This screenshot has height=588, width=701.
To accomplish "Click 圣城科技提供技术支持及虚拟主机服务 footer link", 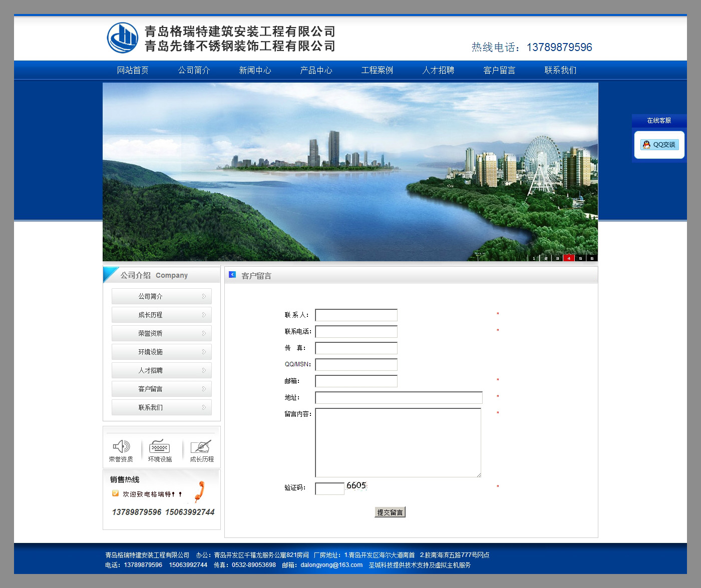I will pyautogui.click(x=420, y=565).
